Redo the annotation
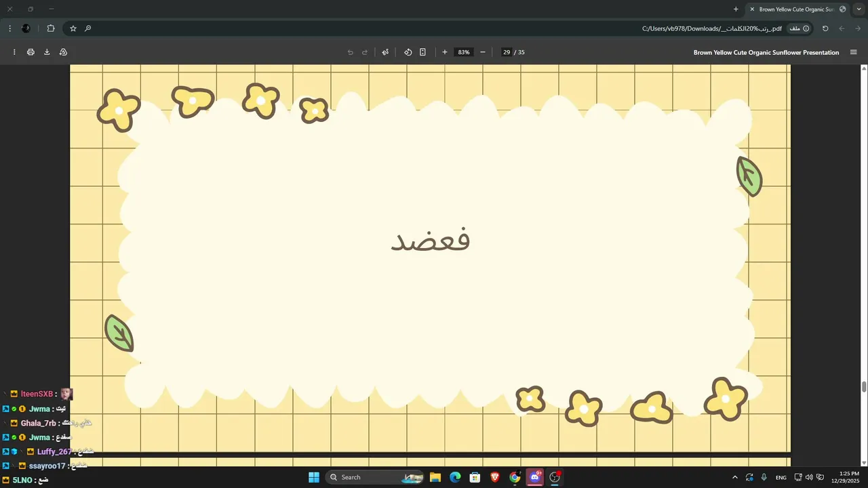 point(365,52)
